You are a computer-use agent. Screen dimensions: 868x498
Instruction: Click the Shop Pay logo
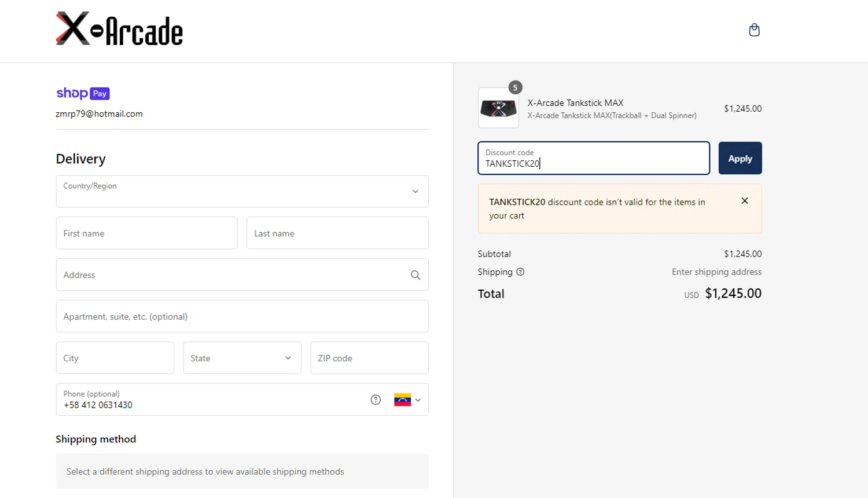(83, 93)
